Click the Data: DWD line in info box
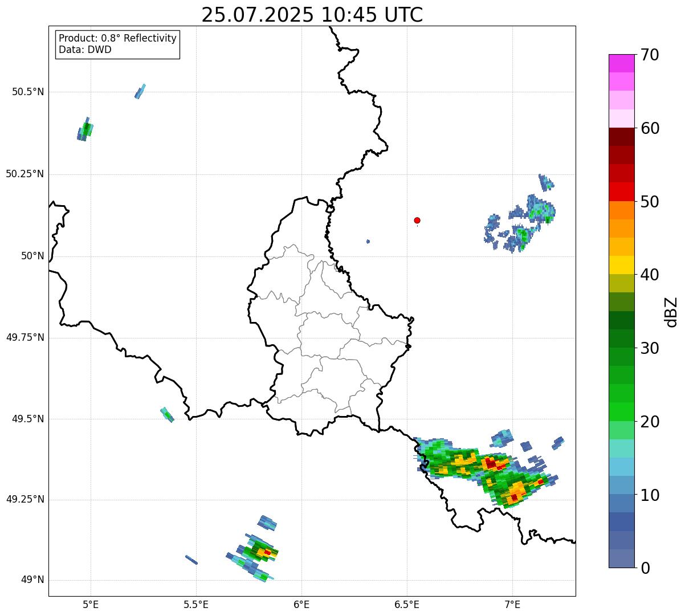The width and height of the screenshot is (685, 616). 85,50
